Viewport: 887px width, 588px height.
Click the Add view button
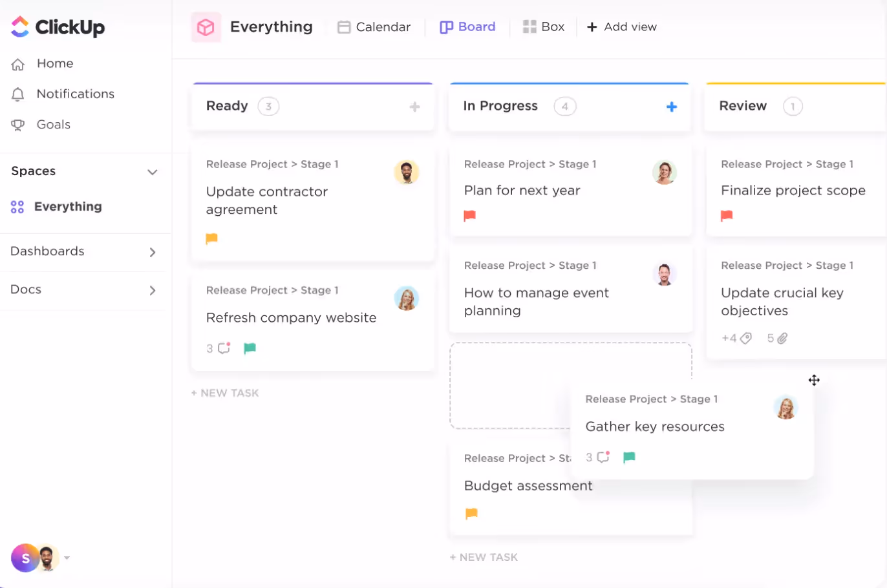(x=621, y=27)
